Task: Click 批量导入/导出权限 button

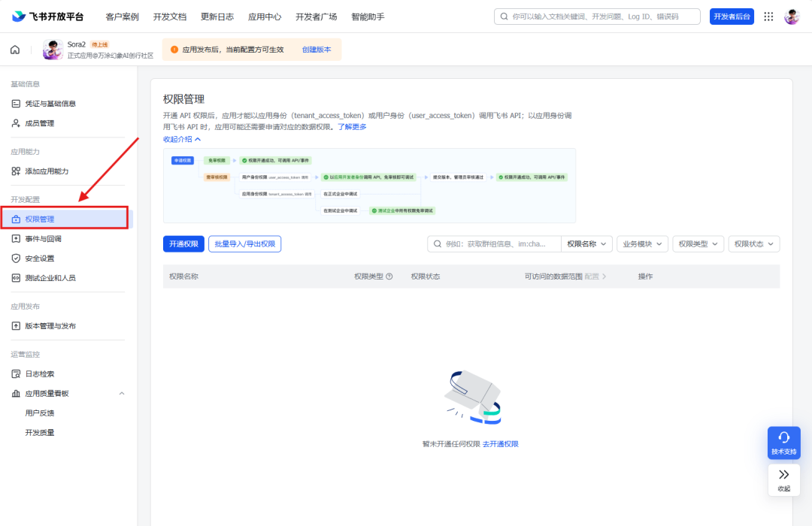Action: point(245,244)
